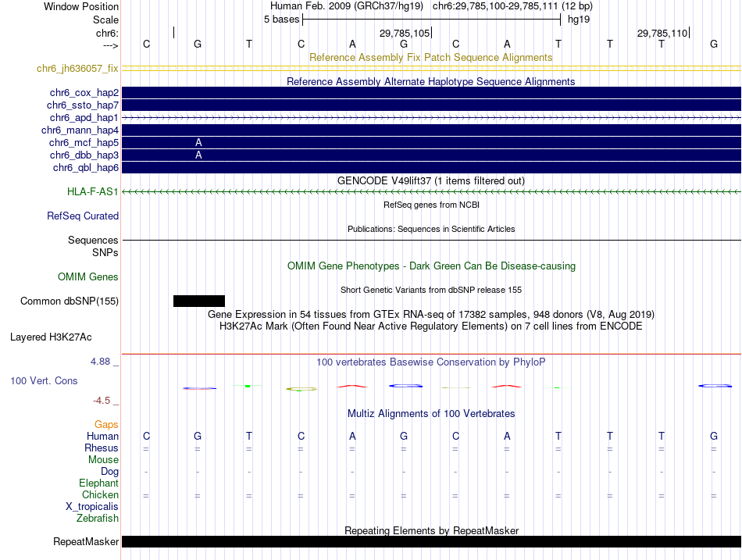Click the Human species label in Multiz
The width and height of the screenshot is (742, 560).
point(102,436)
